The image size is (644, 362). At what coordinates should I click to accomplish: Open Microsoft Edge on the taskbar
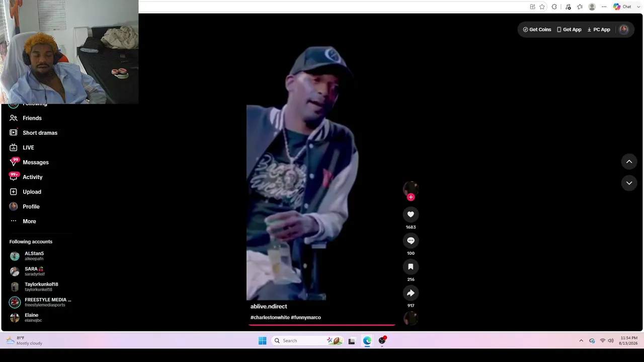coord(367,341)
